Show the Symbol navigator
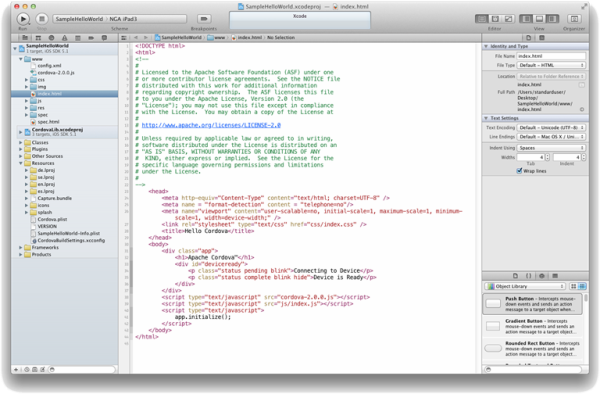 [38, 37]
